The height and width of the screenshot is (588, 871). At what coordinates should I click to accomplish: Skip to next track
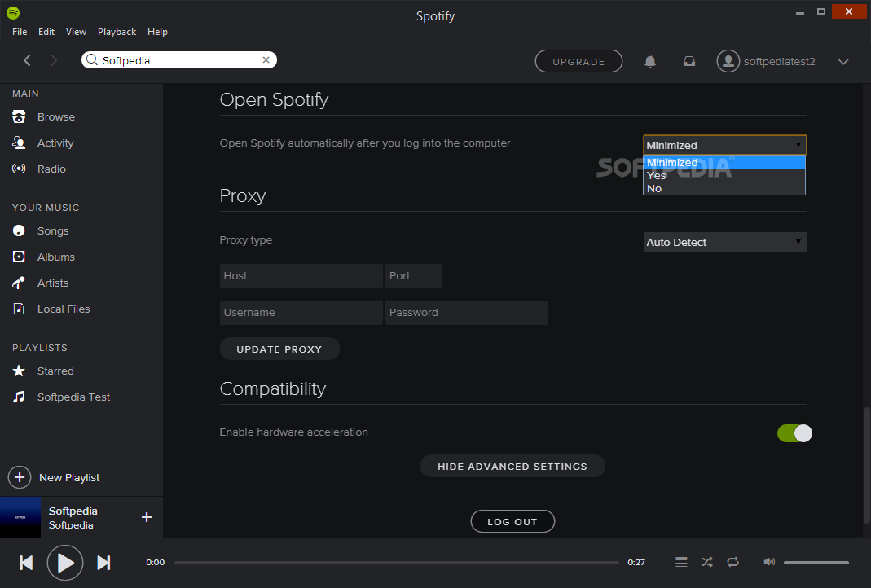(x=103, y=563)
